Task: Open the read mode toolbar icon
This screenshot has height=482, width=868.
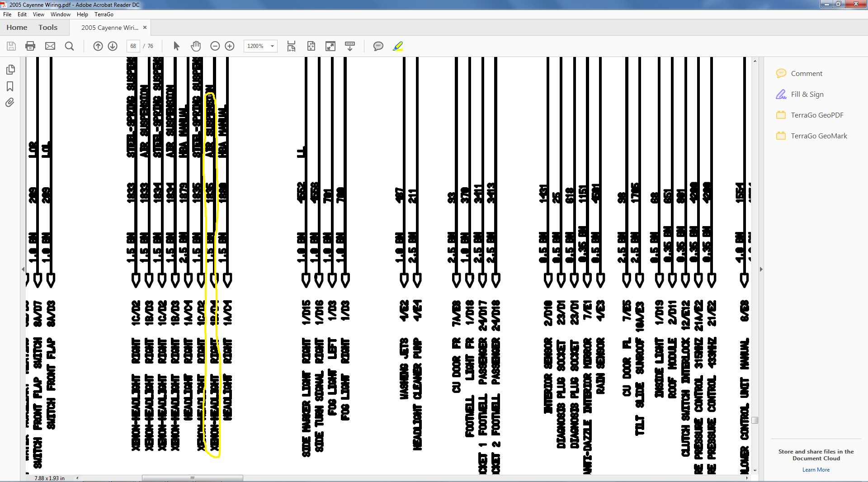Action: pyautogui.click(x=350, y=46)
